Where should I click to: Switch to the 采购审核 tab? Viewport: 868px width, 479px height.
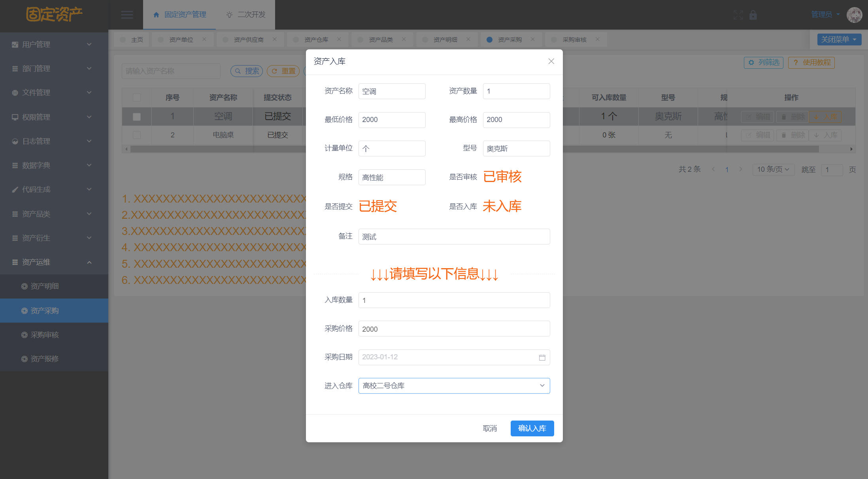tap(574, 39)
